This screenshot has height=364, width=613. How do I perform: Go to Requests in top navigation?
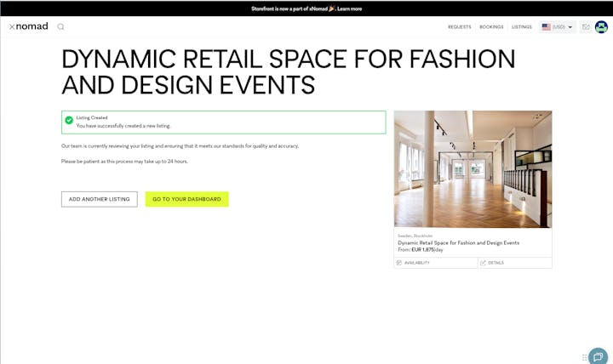[459, 27]
